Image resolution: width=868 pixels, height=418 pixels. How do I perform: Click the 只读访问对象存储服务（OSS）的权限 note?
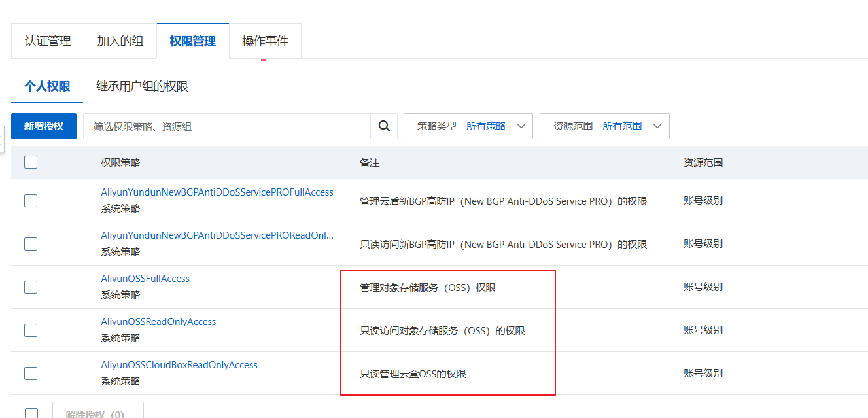click(x=442, y=330)
